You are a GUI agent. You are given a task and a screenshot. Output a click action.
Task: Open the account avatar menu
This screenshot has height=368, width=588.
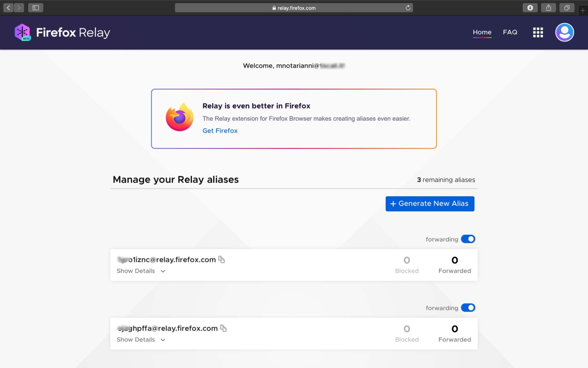(x=564, y=32)
